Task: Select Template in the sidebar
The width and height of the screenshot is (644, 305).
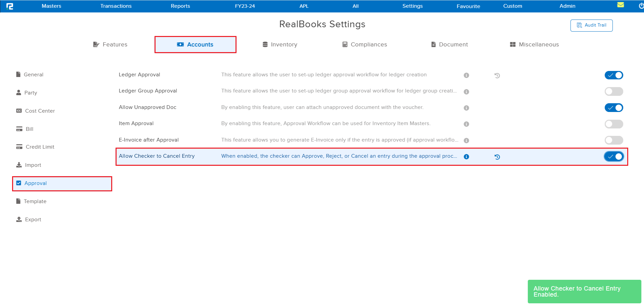Action: (31, 201)
